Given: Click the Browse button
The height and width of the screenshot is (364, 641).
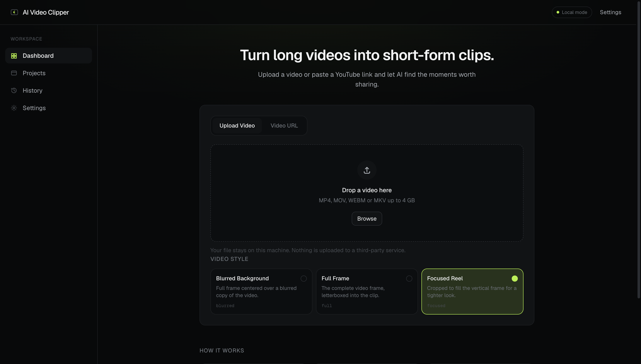Looking at the screenshot, I should tap(367, 218).
